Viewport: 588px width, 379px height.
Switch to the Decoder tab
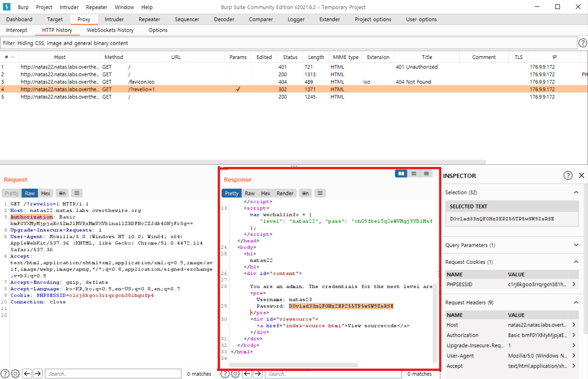[224, 19]
